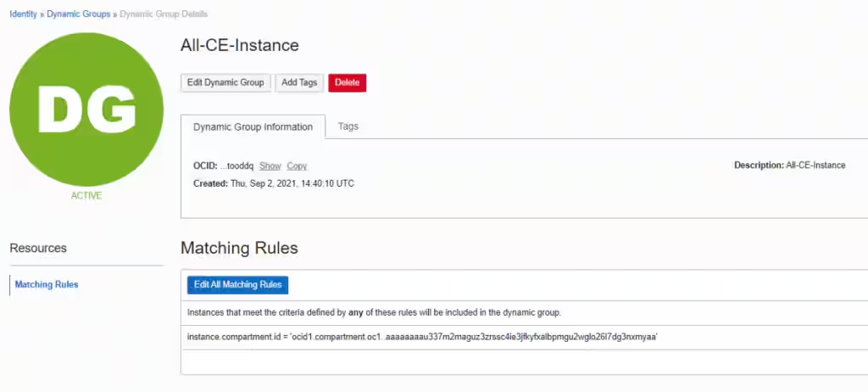Screen dimensions: 868x392
Task: Click the instance.compartment.id rule text
Action: pyautogui.click(x=422, y=337)
